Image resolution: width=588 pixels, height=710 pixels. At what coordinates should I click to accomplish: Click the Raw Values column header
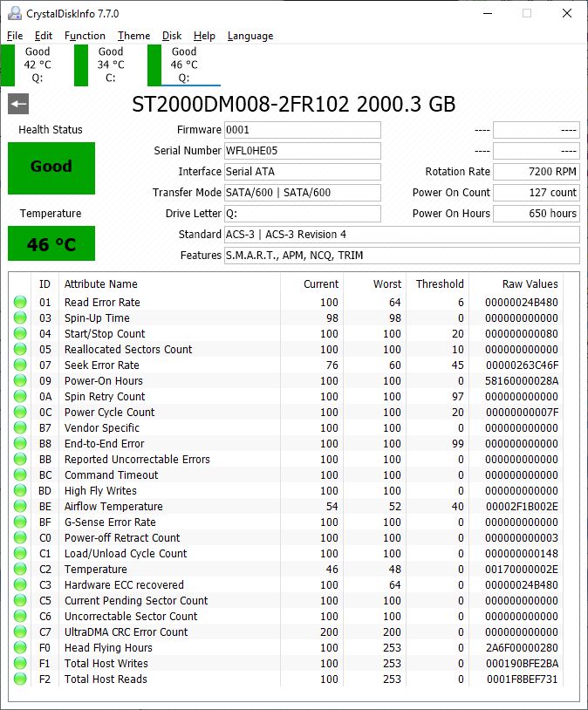pyautogui.click(x=530, y=283)
